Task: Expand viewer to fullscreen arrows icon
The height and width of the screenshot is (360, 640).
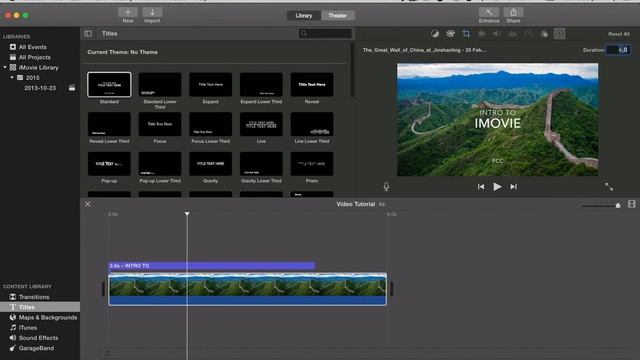Action: click(x=609, y=187)
